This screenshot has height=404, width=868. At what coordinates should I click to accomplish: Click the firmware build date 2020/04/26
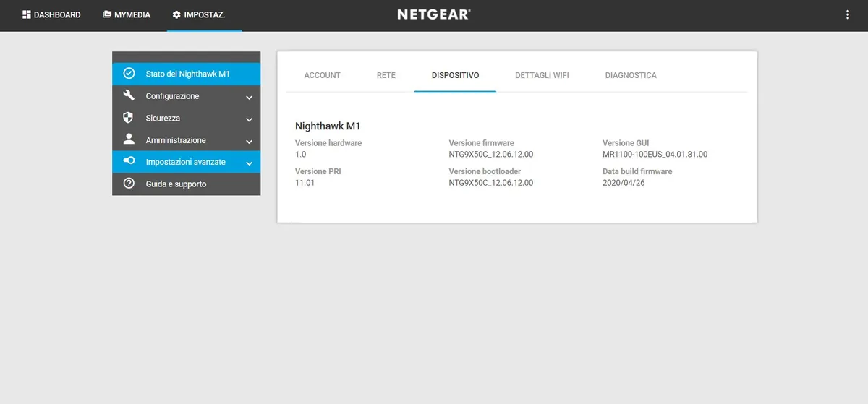624,183
